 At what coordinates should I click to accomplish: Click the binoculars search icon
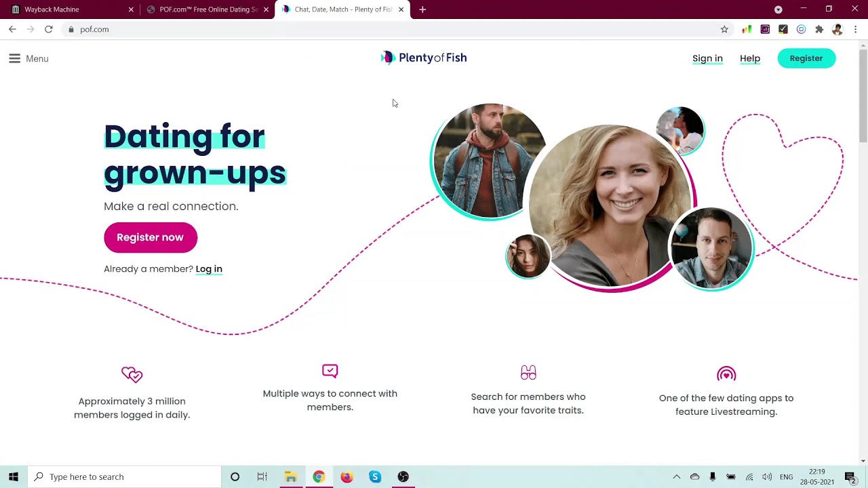coord(528,373)
